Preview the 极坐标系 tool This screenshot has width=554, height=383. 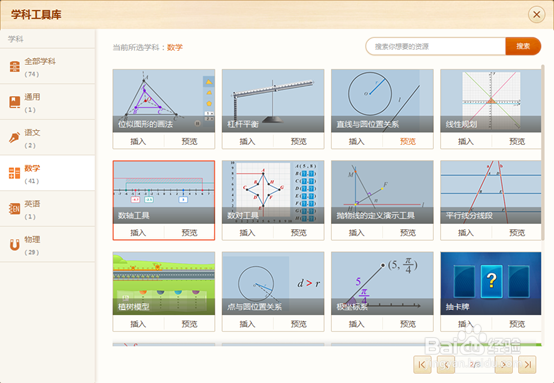pos(408,324)
